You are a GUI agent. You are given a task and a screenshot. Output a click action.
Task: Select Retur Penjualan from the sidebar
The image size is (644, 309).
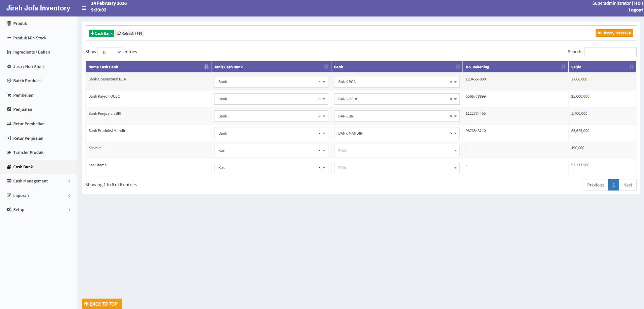28,138
